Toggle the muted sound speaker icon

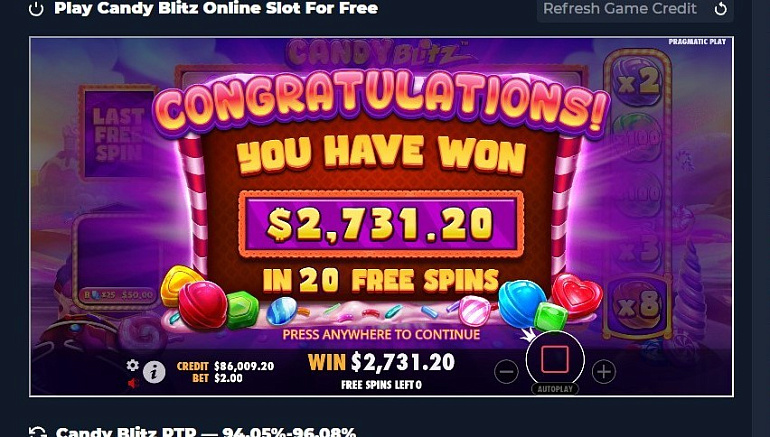coord(133,383)
